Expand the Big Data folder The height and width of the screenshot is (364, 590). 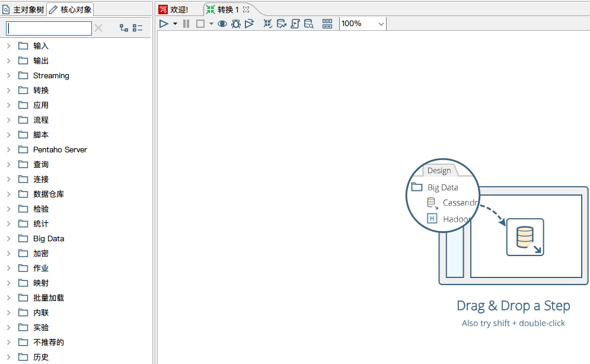8,238
